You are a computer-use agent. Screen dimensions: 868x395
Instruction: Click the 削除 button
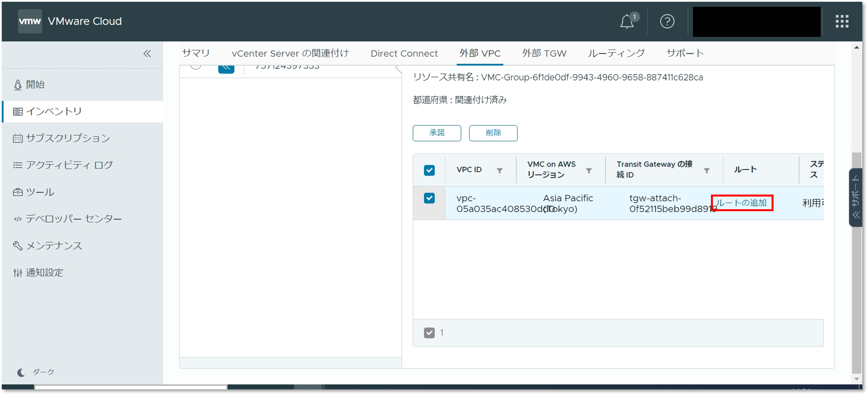pyautogui.click(x=493, y=133)
